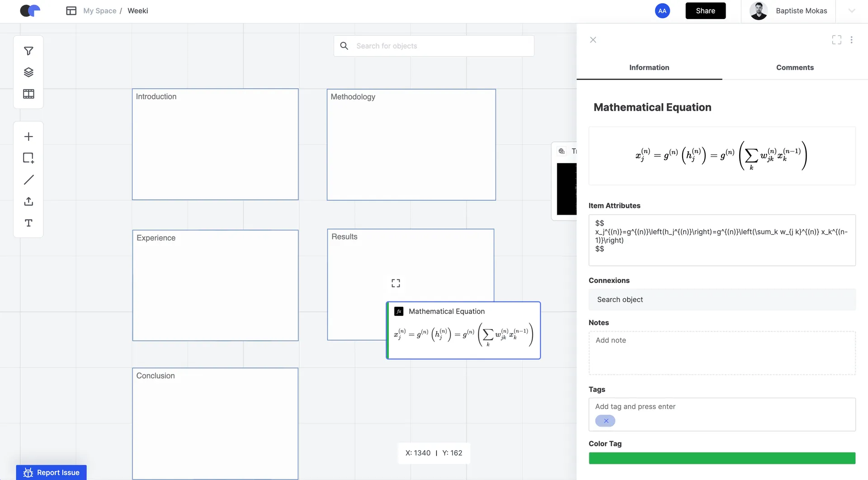The image size is (868, 480).
Task: Expand the user account dropdown chevron
Action: [x=852, y=11]
